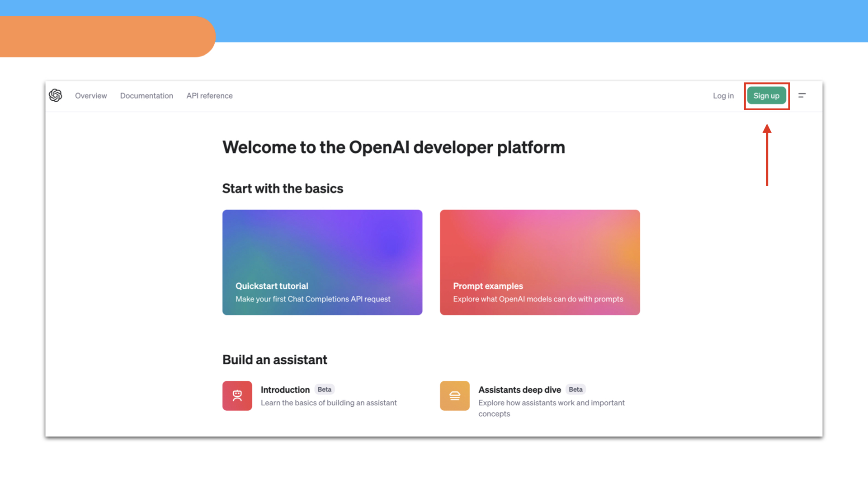Open the Overview nav item
Viewport: 868px width, 488px height.
(91, 96)
